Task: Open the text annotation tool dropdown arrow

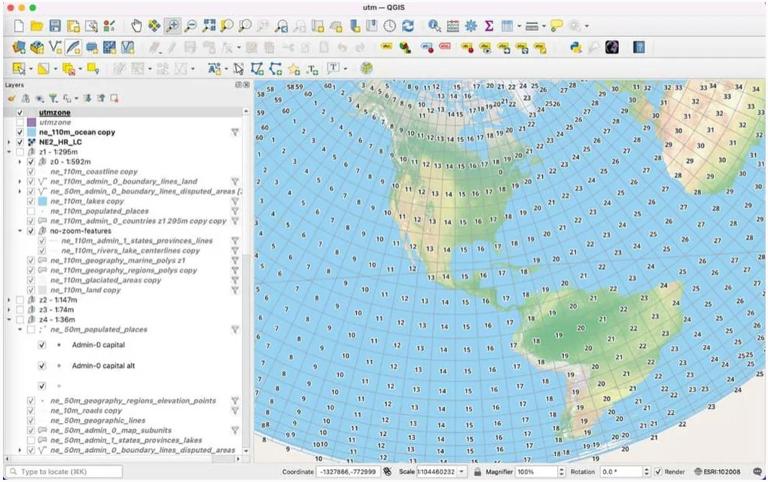Action: pyautogui.click(x=345, y=69)
